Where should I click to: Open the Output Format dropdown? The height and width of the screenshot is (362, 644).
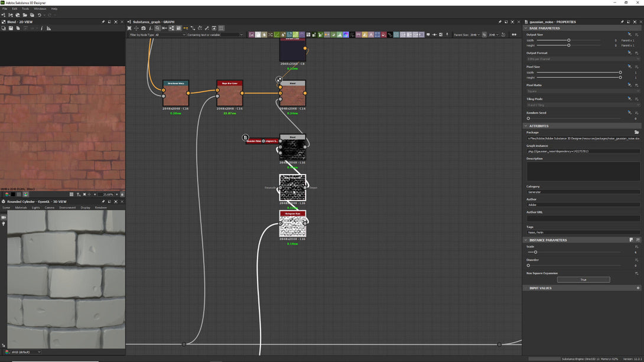pos(583,59)
